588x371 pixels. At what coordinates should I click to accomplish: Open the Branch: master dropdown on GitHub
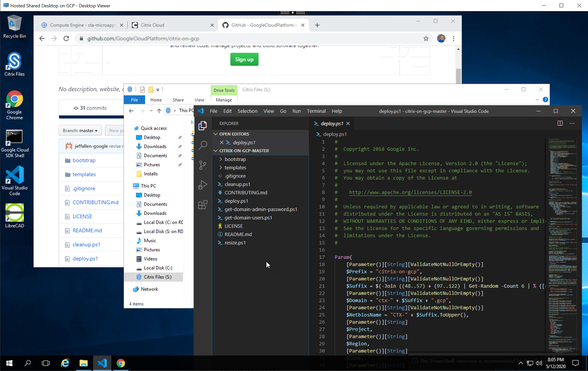[80, 131]
